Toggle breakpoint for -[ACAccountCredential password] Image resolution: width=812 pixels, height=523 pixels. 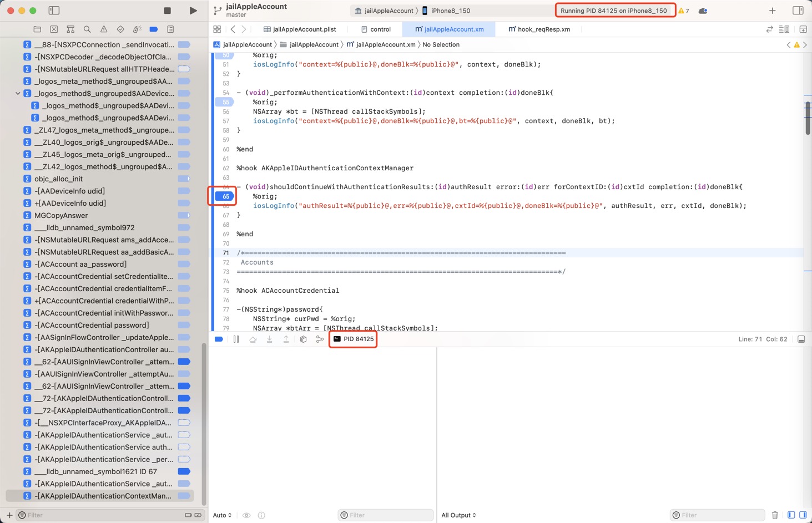pyautogui.click(x=184, y=325)
